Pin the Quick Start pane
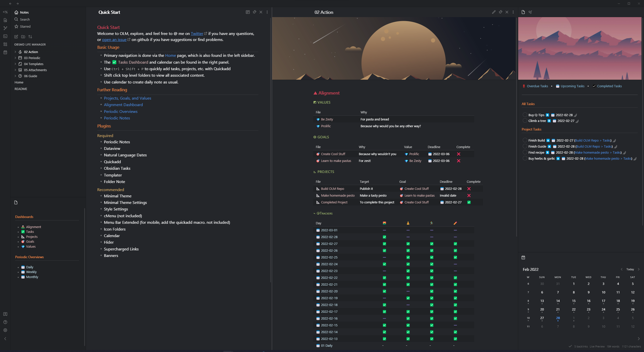 254,12
